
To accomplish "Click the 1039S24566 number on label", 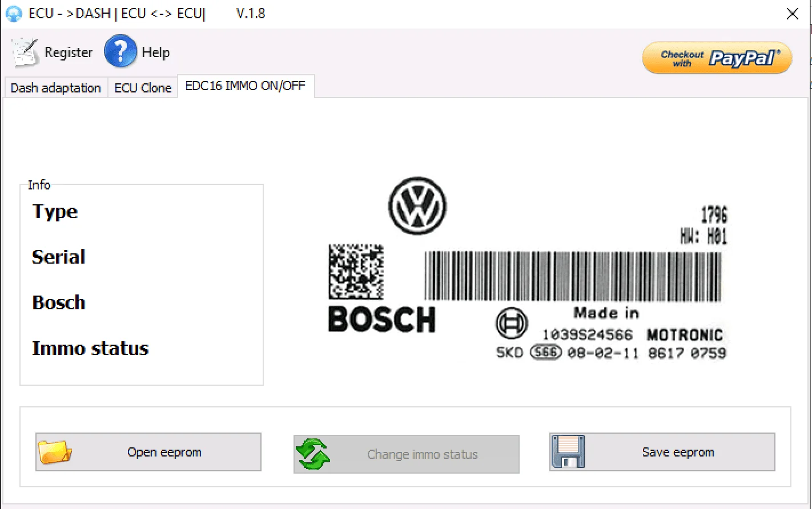I will [x=588, y=335].
